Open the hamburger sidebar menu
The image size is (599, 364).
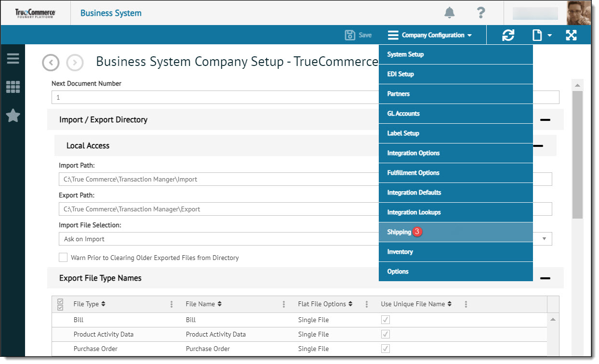coord(13,59)
